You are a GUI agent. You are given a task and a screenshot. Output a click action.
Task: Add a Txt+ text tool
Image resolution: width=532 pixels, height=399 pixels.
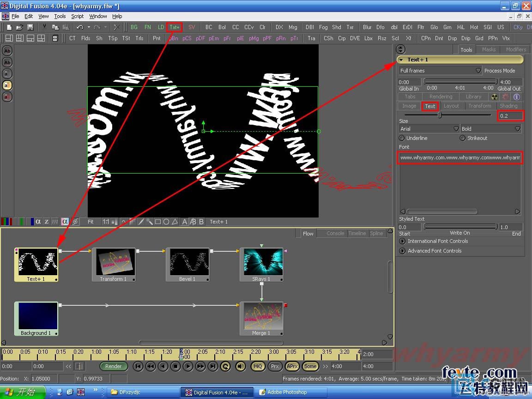click(x=175, y=27)
